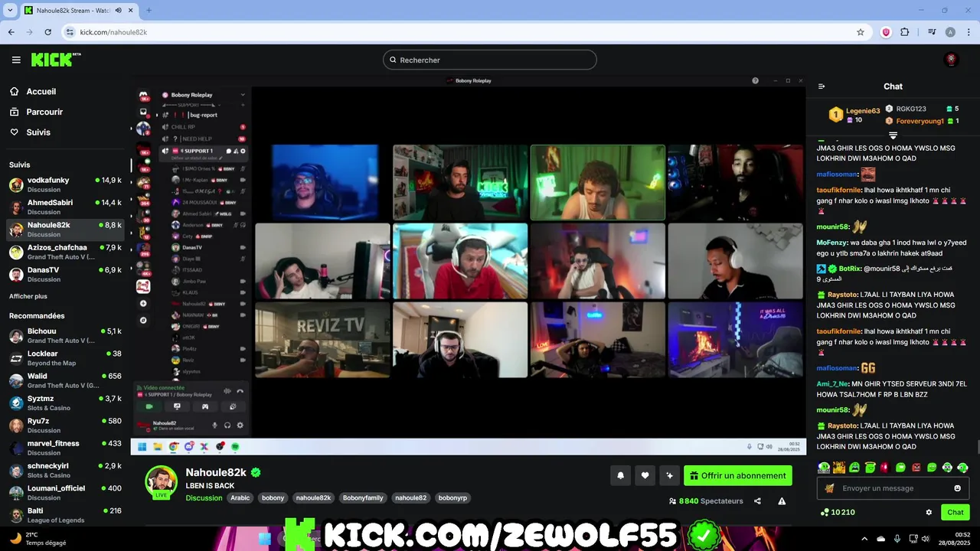
Task: Turn on notifications bell for Nahoule82k
Action: [620, 475]
